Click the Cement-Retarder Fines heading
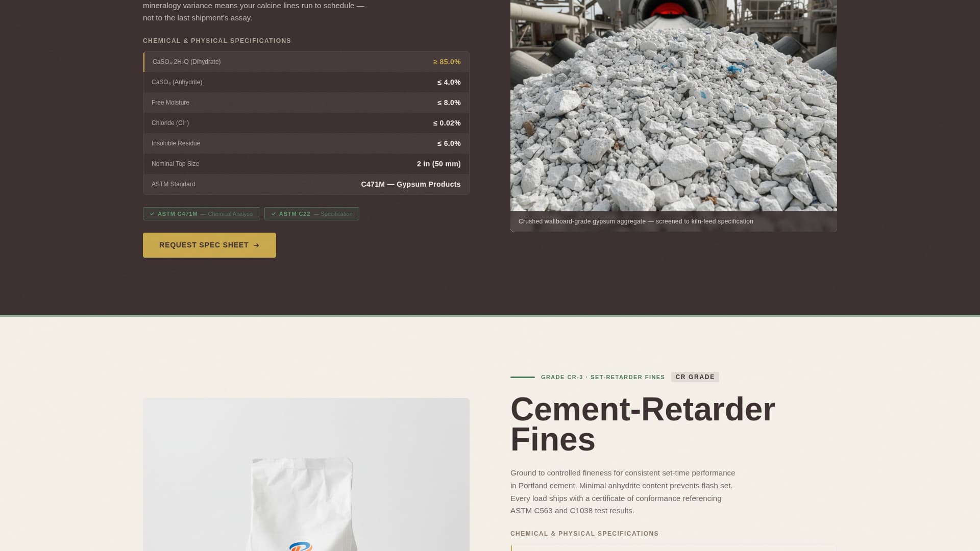The height and width of the screenshot is (551, 980). click(643, 424)
